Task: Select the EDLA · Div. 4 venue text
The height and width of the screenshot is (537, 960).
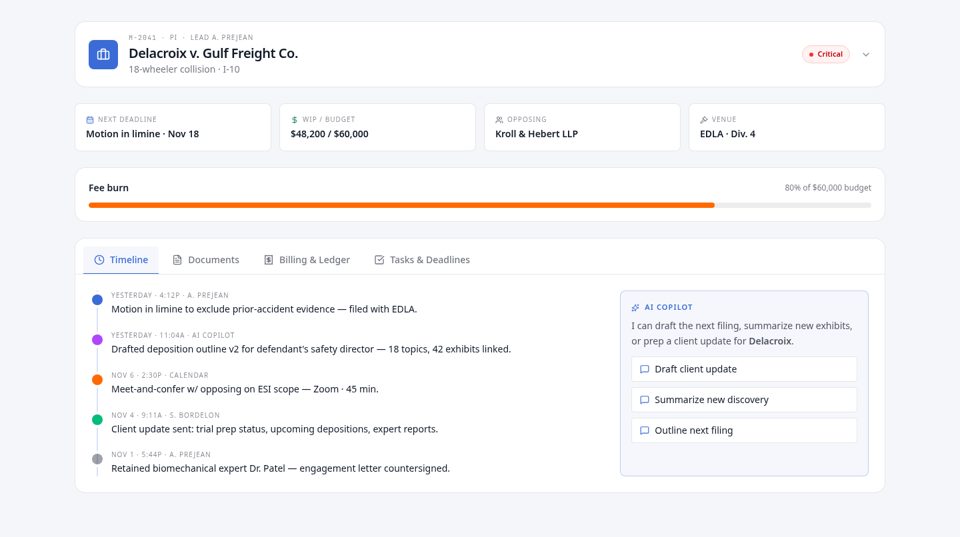Action: [x=727, y=134]
